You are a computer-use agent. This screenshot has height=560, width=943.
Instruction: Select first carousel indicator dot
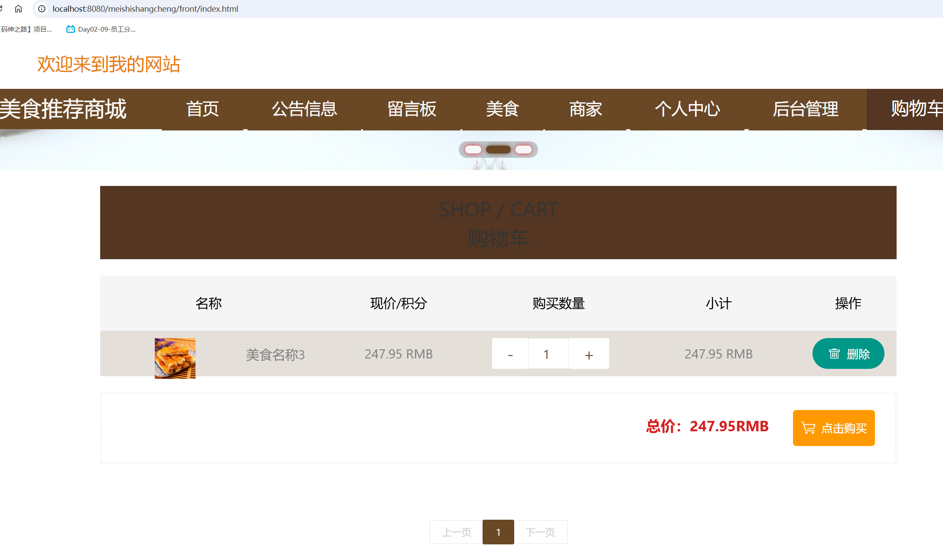pyautogui.click(x=473, y=150)
